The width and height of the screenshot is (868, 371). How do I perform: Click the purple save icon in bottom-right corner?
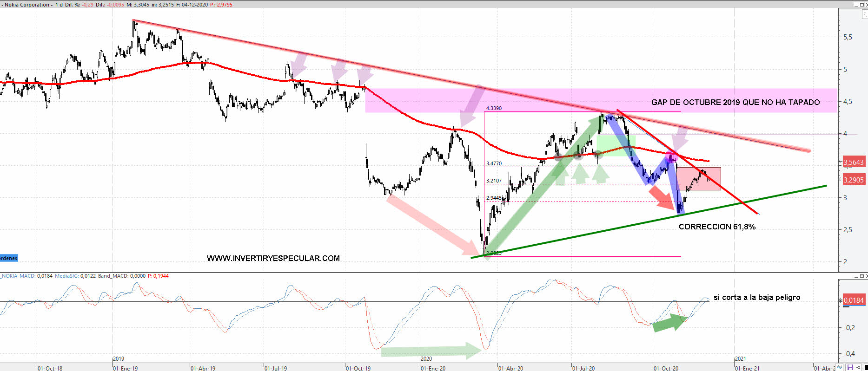pos(850,367)
